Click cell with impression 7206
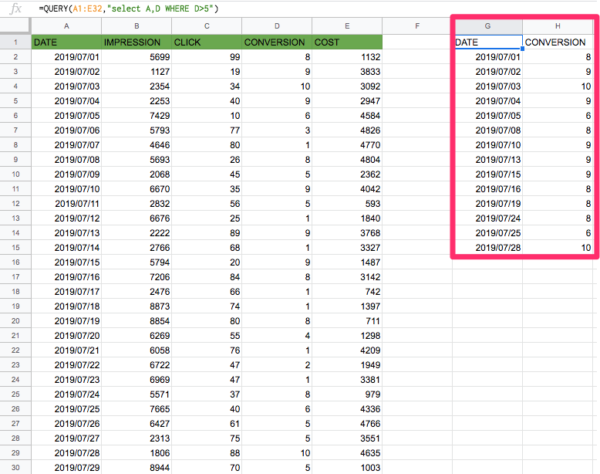600x474 pixels. pos(137,277)
